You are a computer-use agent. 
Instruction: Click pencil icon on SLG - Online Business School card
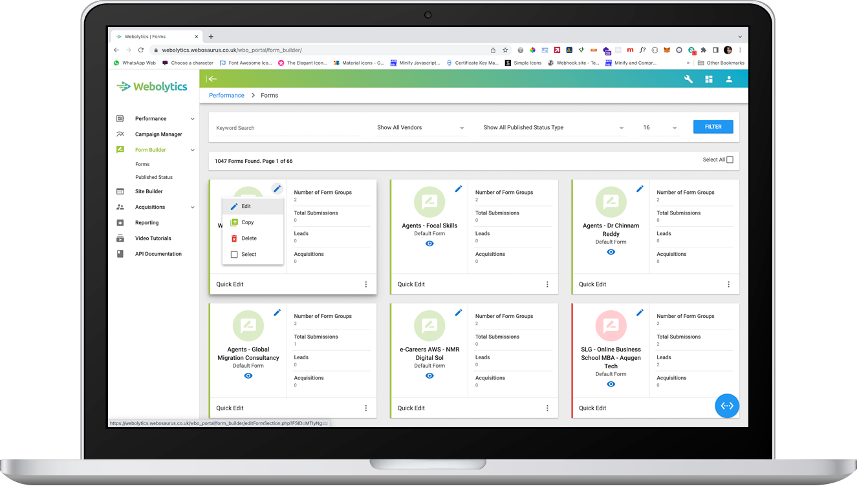640,313
